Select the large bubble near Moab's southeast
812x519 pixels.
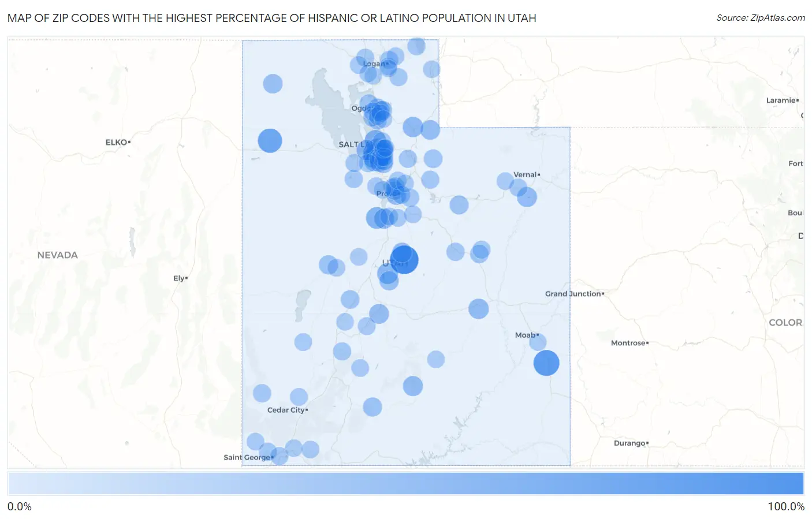pos(546,363)
